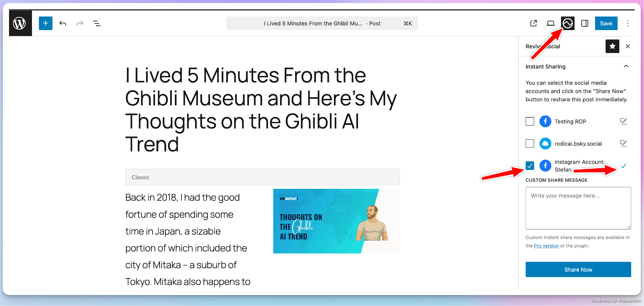Screen dimensions: 644x306
Task: Toggle the settings sidebar panel icon
Action: tap(585, 23)
